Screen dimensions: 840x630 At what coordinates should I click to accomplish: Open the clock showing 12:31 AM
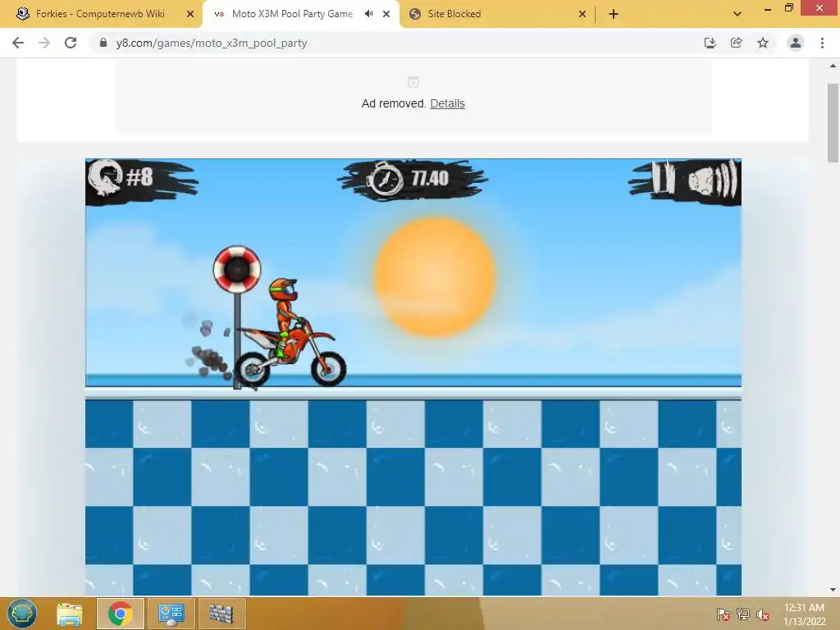(x=804, y=614)
